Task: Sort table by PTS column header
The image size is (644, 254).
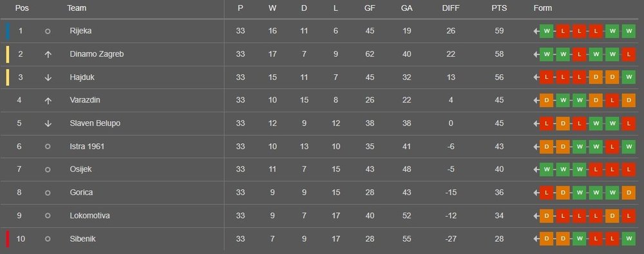Action: (499, 8)
